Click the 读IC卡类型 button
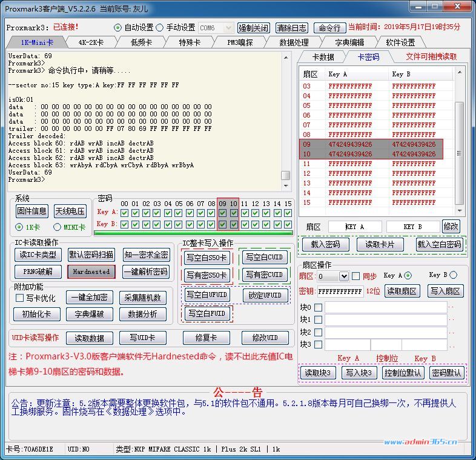Image resolution: width=476 pixels, height=460 pixels. coord(38,255)
